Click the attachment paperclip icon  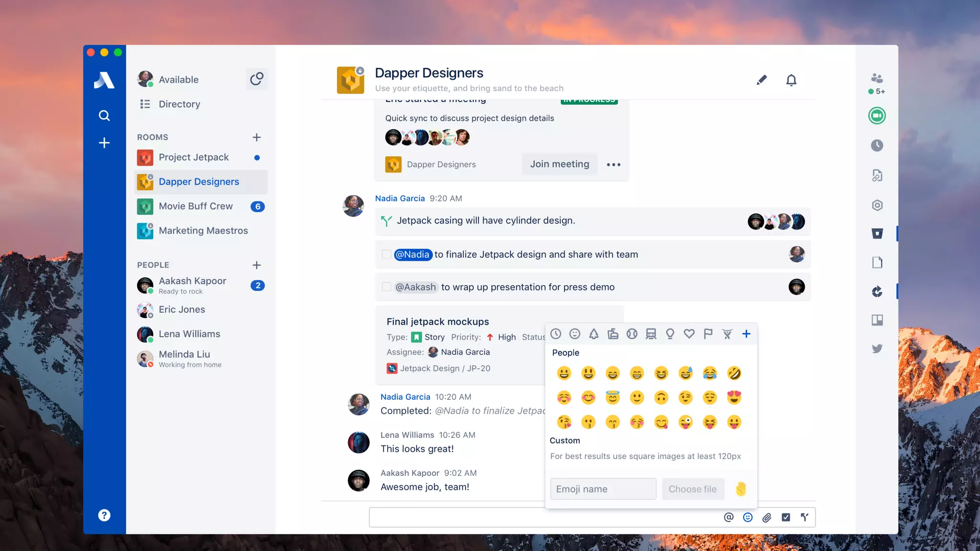[x=767, y=517]
